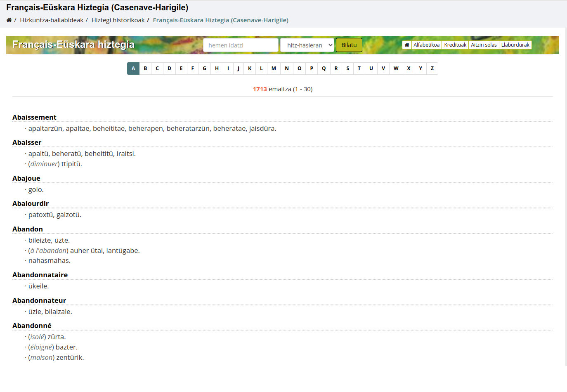Follow the Hiztegi historikoak breadcrumb link
Image resolution: width=567 pixels, height=392 pixels.
(118, 20)
